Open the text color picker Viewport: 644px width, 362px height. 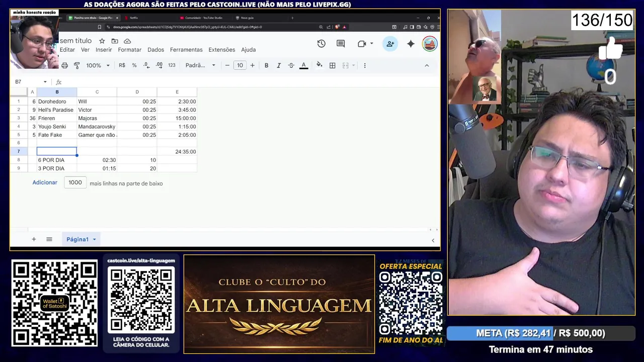click(x=303, y=65)
